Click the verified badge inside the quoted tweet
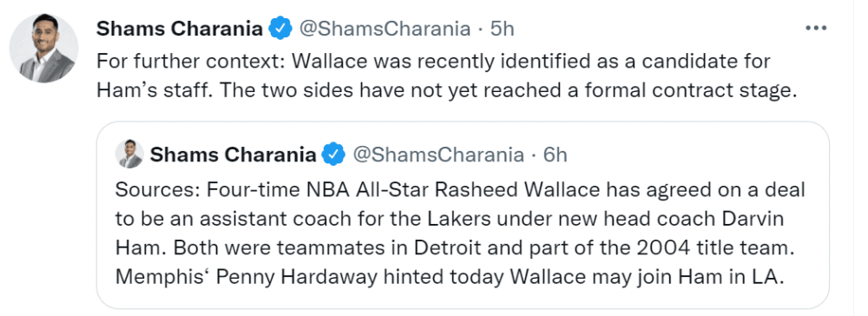The height and width of the screenshot is (316, 868). click(334, 155)
